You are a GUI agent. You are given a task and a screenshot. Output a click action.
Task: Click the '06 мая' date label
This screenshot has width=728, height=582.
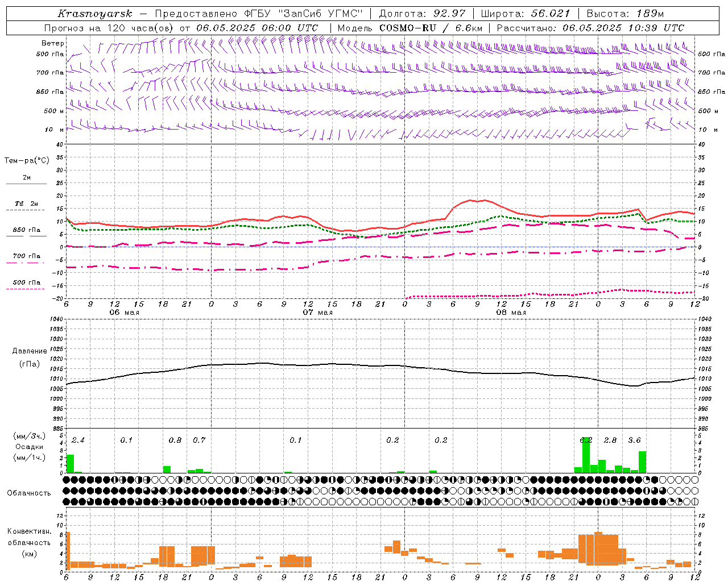click(124, 313)
